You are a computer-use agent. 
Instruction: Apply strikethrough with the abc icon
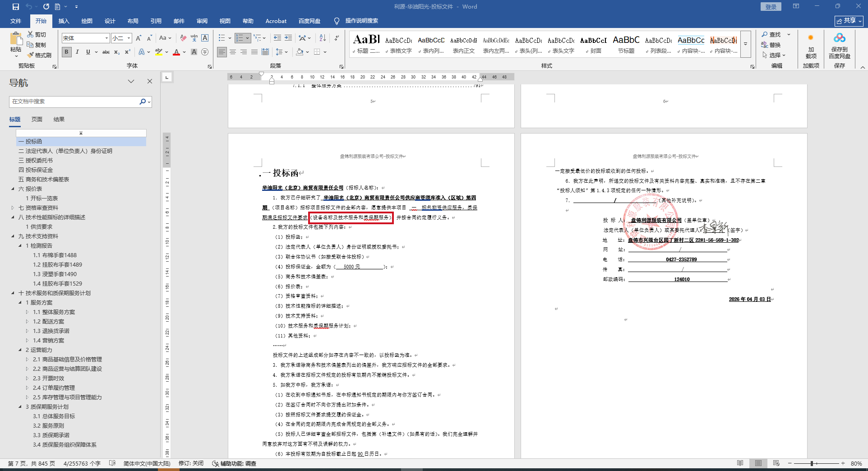[x=106, y=52]
